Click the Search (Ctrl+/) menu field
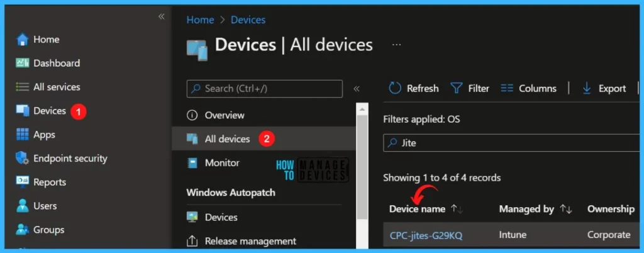This screenshot has width=644, height=253. (265, 89)
